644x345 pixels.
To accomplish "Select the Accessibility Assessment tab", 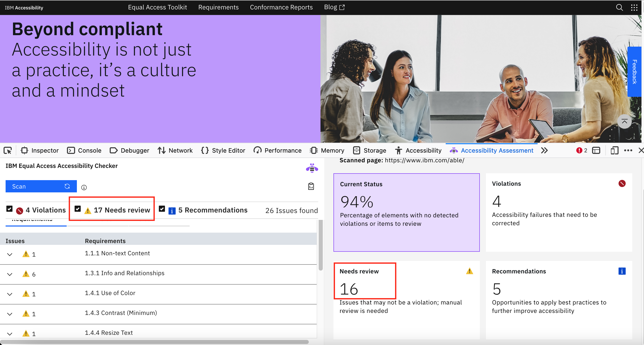I will click(491, 150).
